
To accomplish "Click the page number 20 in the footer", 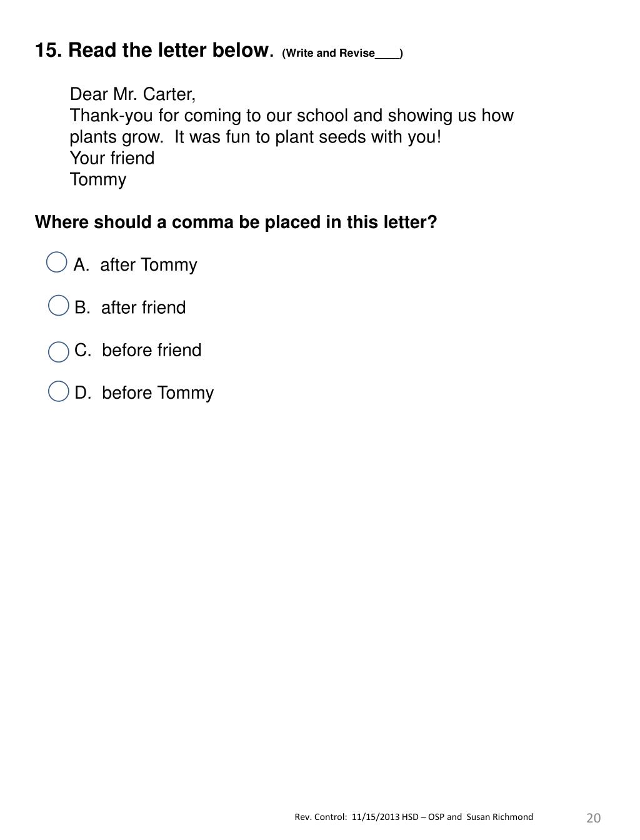I will (x=594, y=818).
